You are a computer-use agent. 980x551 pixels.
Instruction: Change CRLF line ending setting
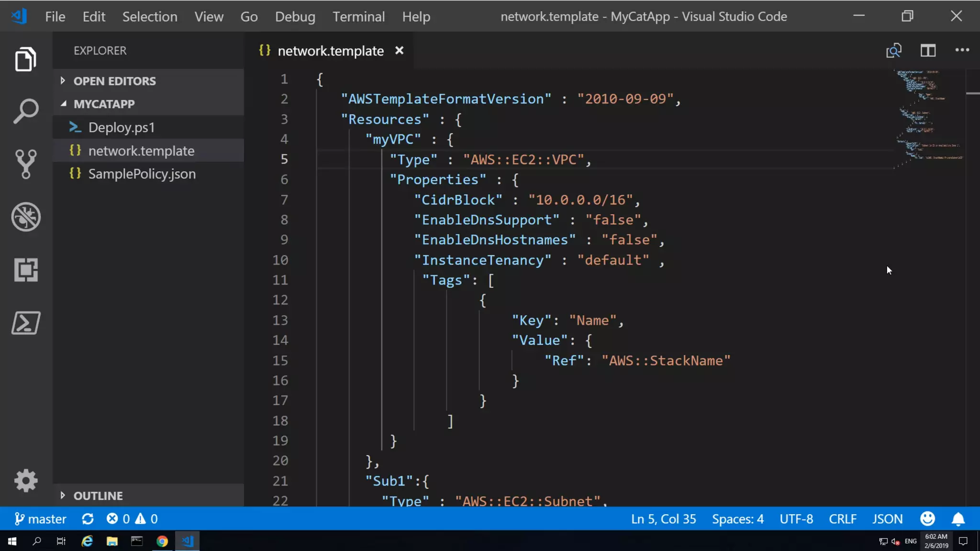pyautogui.click(x=842, y=519)
